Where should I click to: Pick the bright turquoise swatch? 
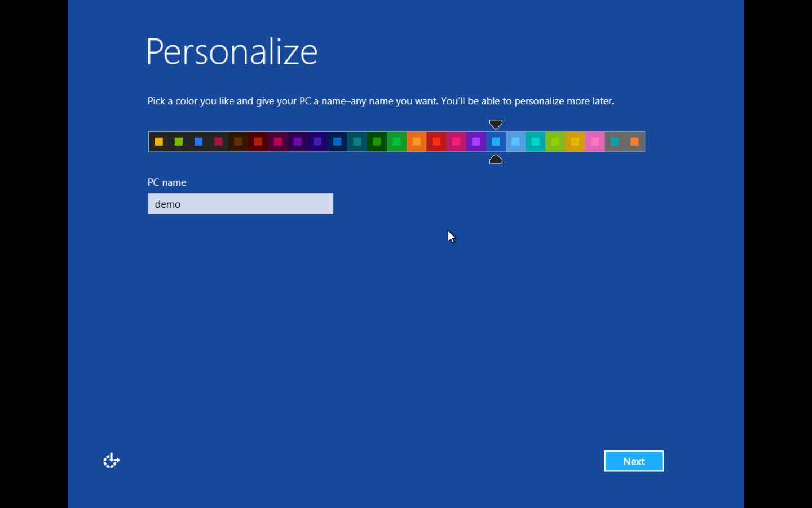[536, 142]
